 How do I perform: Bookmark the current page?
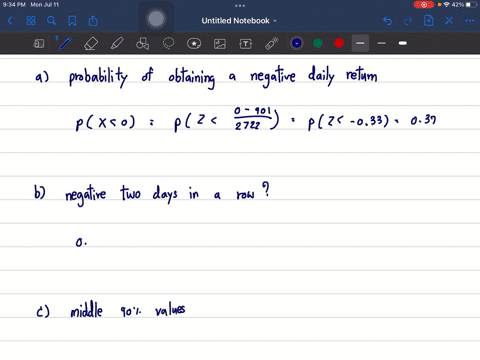click(x=72, y=21)
